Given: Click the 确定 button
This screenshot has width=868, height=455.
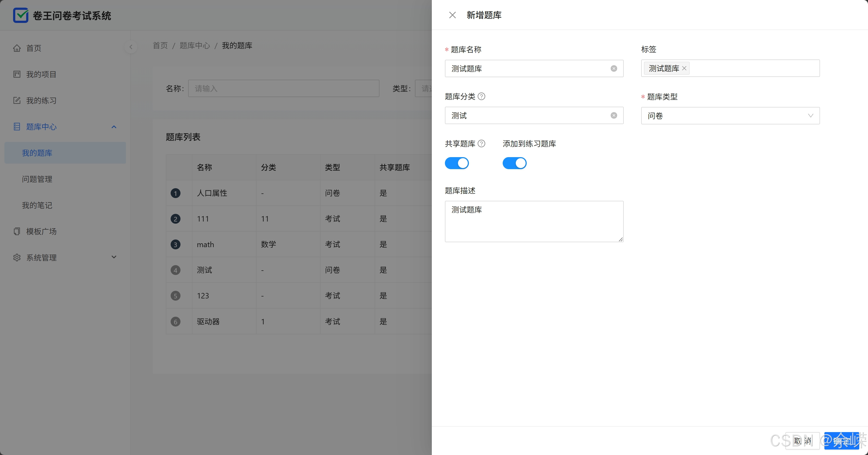Looking at the screenshot, I should [x=841, y=441].
